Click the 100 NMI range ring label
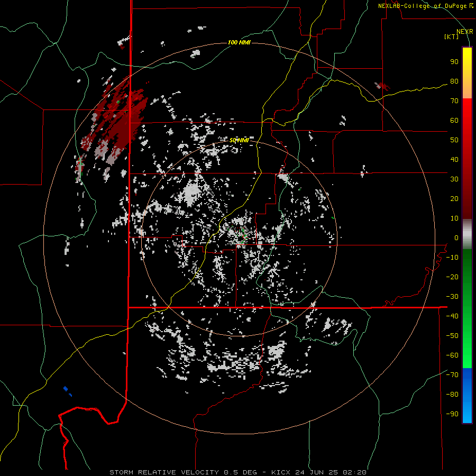Screen dimensions: 476x476 coord(239,42)
